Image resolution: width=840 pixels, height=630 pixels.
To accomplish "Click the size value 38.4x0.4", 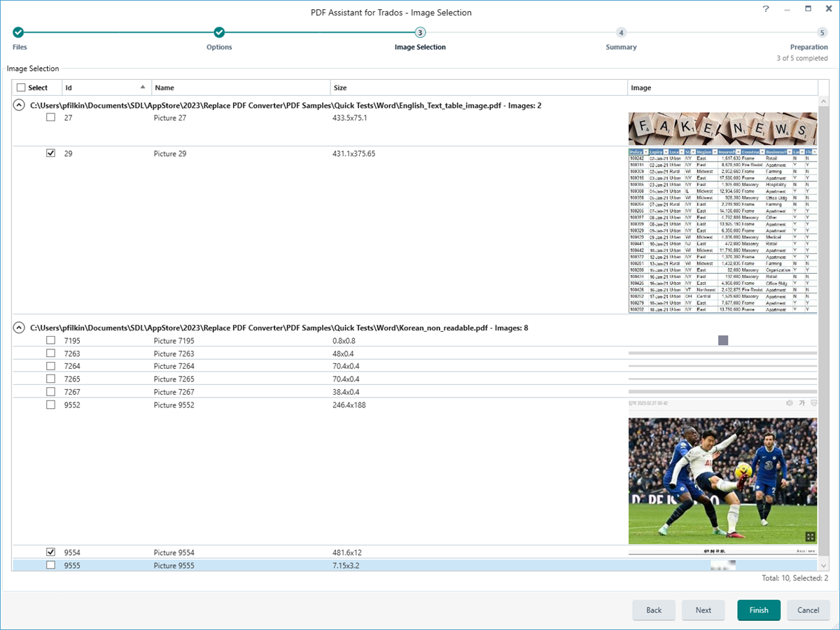I will coord(345,392).
